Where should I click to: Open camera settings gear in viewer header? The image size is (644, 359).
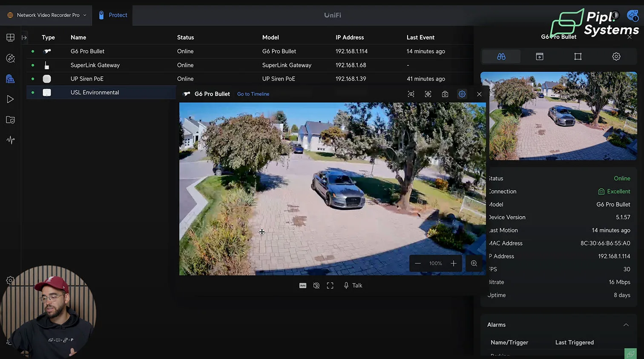point(462,94)
